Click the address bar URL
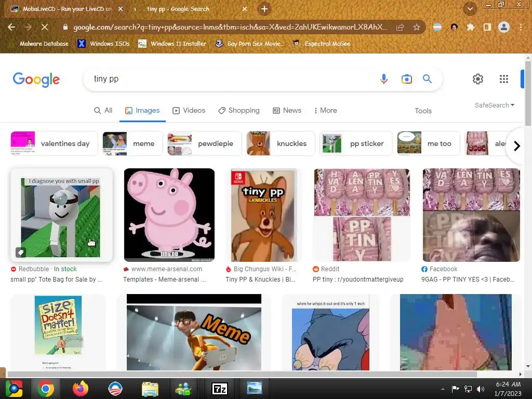 pyautogui.click(x=230, y=27)
